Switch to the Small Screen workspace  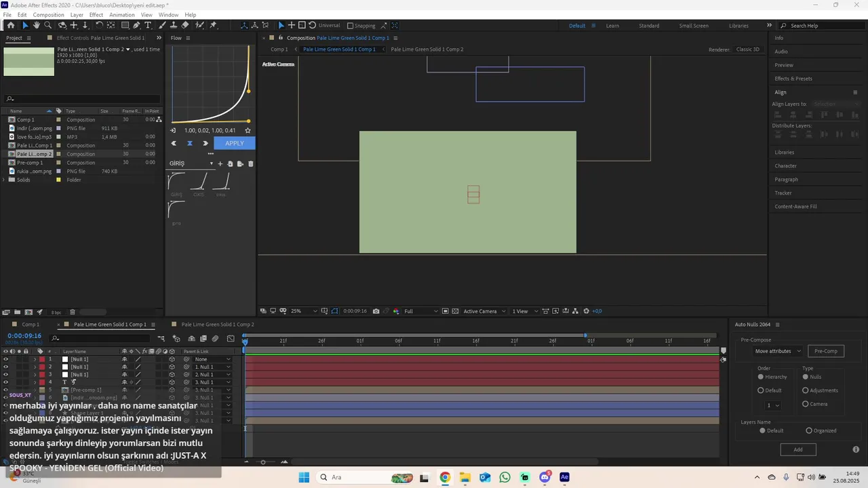click(694, 26)
